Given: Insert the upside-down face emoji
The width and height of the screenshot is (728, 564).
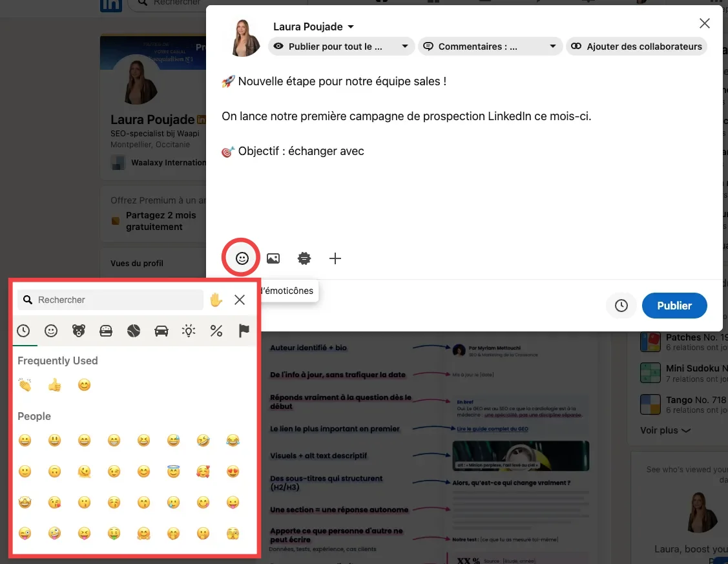Looking at the screenshot, I should [54, 472].
